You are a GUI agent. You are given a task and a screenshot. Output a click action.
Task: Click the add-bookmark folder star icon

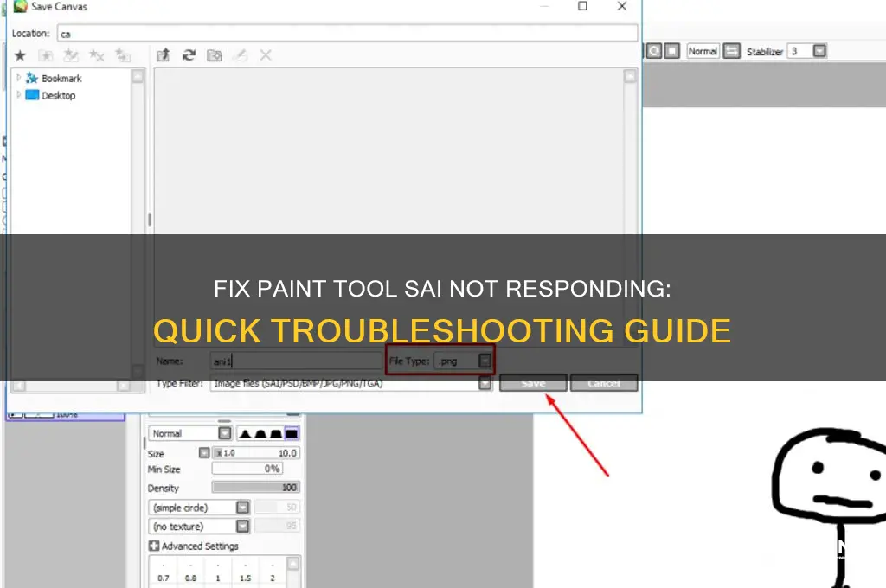coord(45,55)
